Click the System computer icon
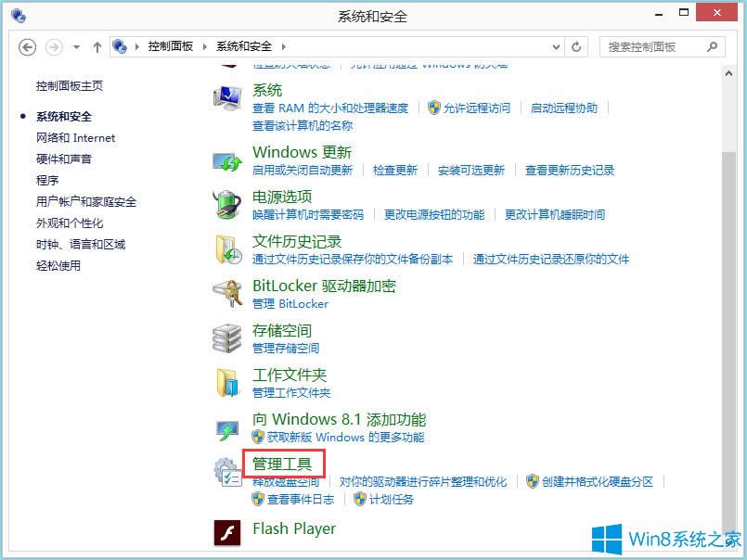Screen dimensions: 747x560 click(x=227, y=98)
